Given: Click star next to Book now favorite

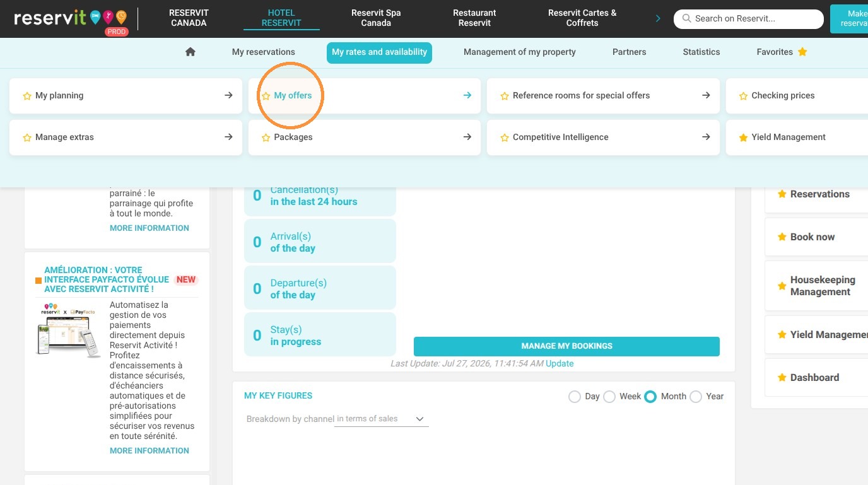Looking at the screenshot, I should (782, 237).
